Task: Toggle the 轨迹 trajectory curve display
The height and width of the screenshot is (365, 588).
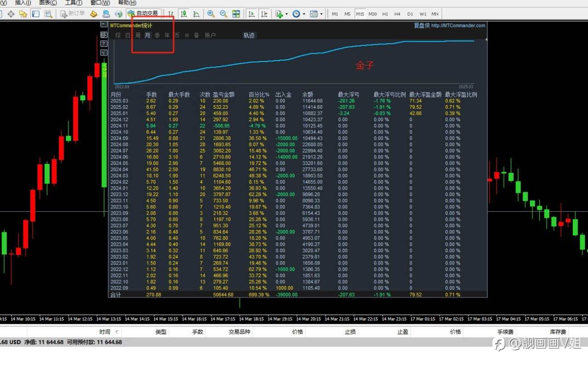Action: [x=249, y=35]
